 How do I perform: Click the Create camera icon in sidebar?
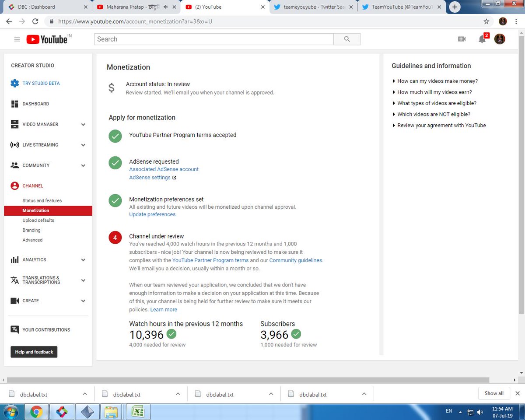pyautogui.click(x=14, y=301)
